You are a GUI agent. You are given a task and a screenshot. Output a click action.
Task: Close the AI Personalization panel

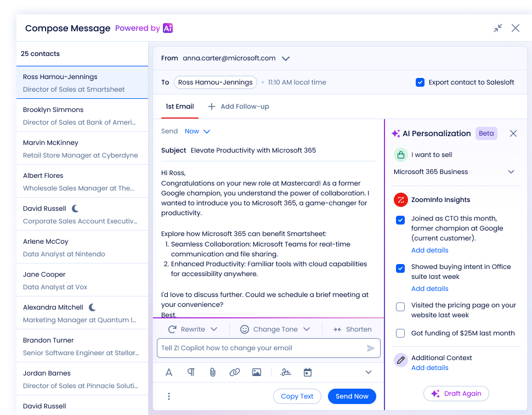pyautogui.click(x=513, y=133)
